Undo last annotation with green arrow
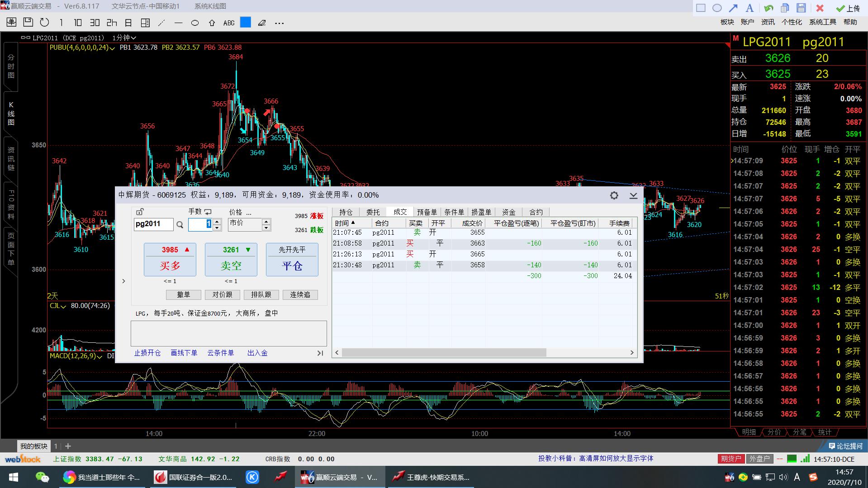868x488 pixels. [x=768, y=8]
